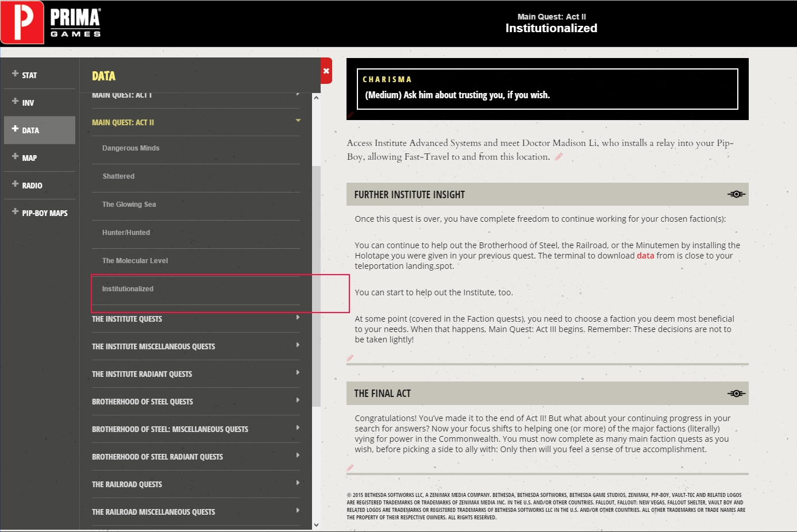
Task: Expand The Railroad Miscellaneous Quests section
Action: 196,512
